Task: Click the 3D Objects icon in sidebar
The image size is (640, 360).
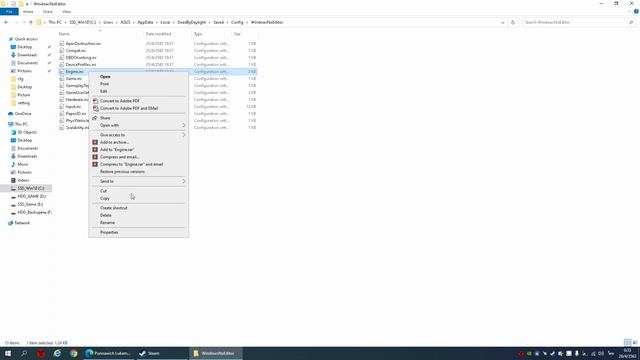Action: click(x=13, y=132)
